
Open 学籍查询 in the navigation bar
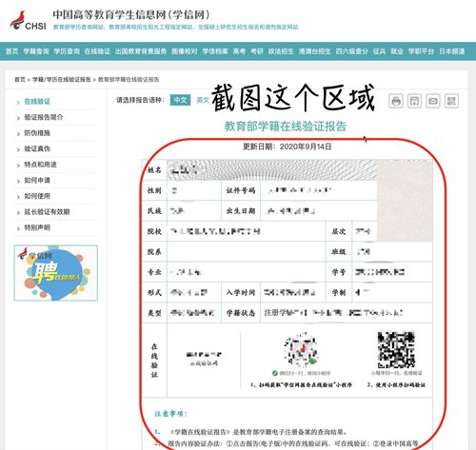point(36,51)
